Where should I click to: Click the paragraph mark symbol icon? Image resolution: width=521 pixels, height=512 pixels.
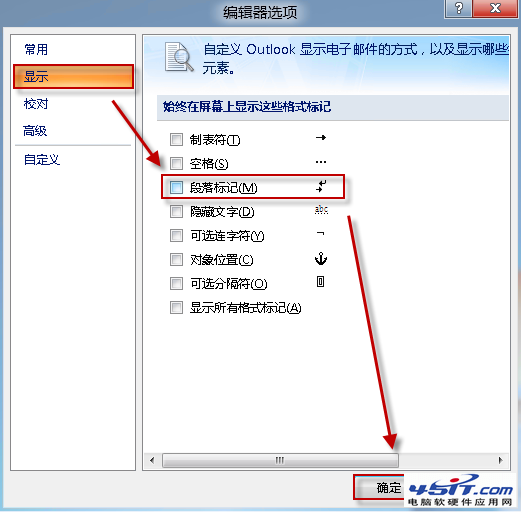tap(321, 186)
